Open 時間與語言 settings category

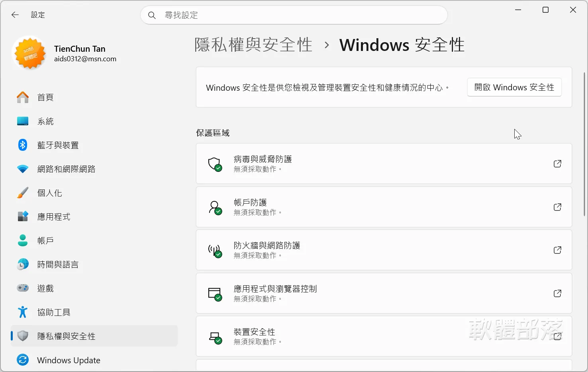coord(94,265)
